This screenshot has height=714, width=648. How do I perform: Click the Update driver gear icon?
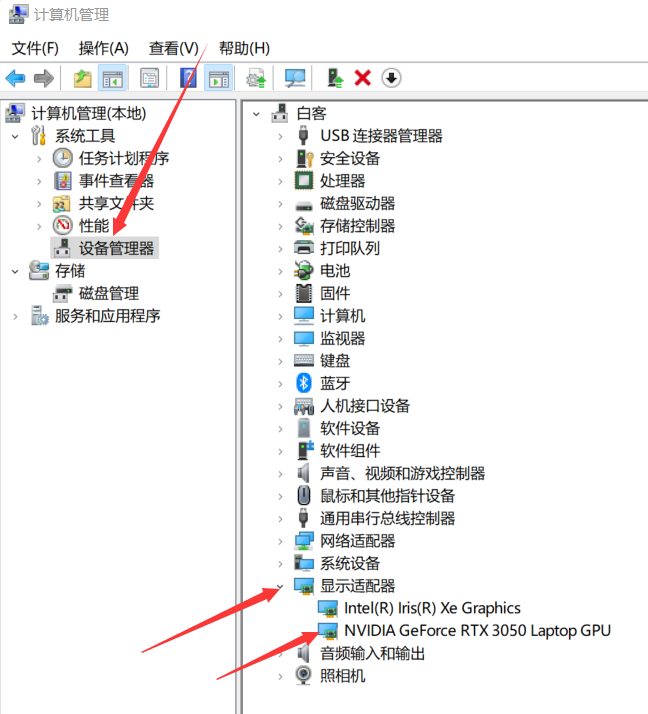coord(256,78)
